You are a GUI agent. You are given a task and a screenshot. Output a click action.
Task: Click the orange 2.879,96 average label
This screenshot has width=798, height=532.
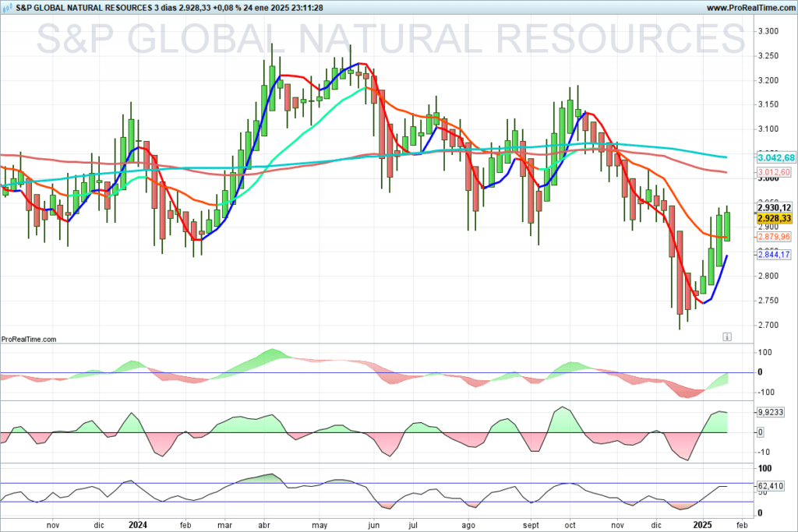coord(774,237)
